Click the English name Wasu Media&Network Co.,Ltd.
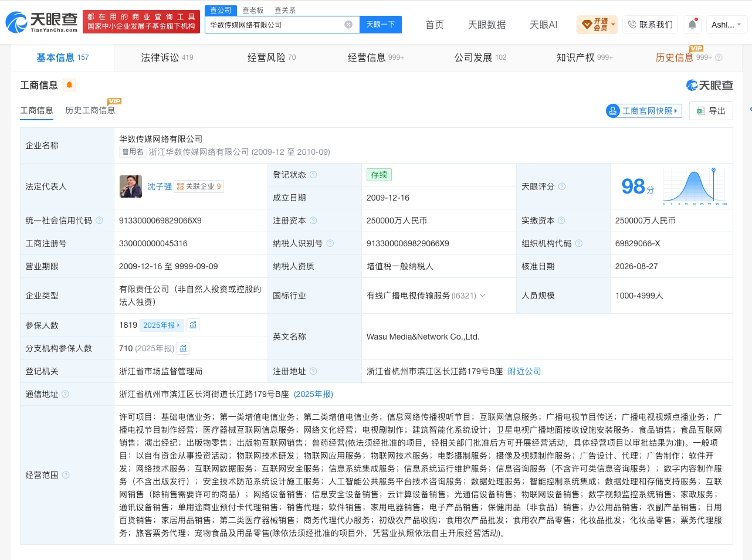Viewport: 752px width, 560px height. coord(423,337)
